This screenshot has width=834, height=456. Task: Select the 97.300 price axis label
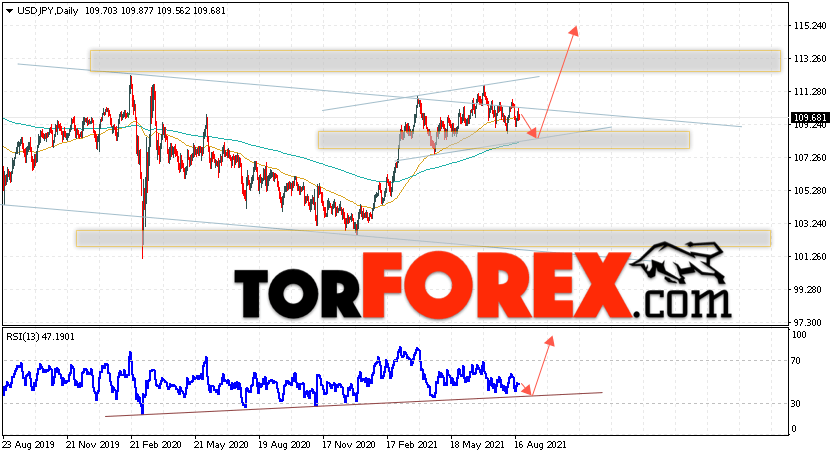click(810, 322)
